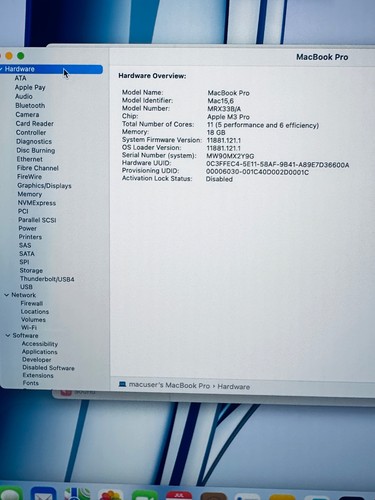375x500 pixels.
Task: Click the Activation Lock Status value Disabled
Action: [x=219, y=179]
